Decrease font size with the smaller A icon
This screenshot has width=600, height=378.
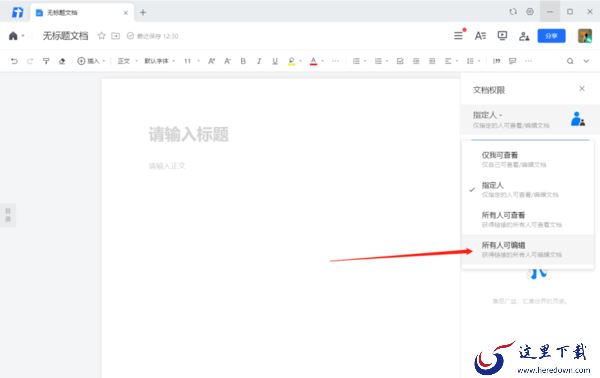pos(227,61)
